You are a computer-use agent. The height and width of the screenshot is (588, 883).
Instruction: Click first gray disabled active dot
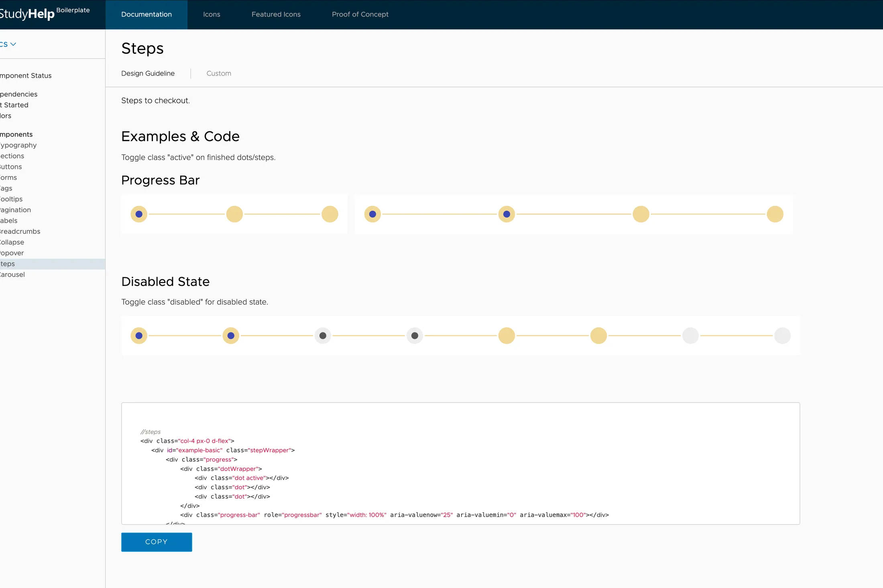[x=323, y=336]
